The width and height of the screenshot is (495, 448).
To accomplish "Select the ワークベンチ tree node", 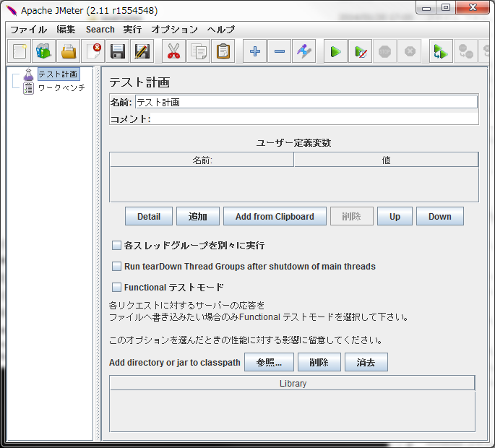I will click(x=61, y=87).
